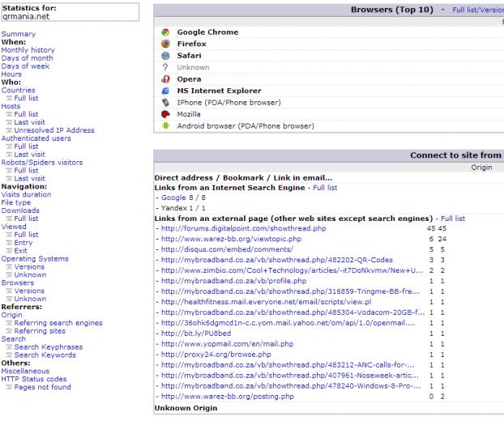The width and height of the screenshot is (504, 429).
Task: Open warez-bb.org viewtopic.php referrer link
Action: (x=231, y=240)
